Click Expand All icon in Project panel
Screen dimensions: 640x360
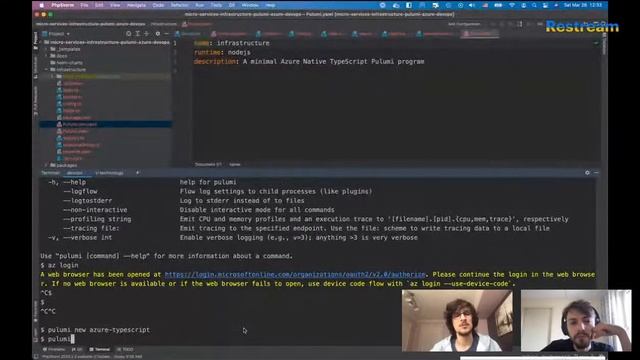(x=138, y=33)
